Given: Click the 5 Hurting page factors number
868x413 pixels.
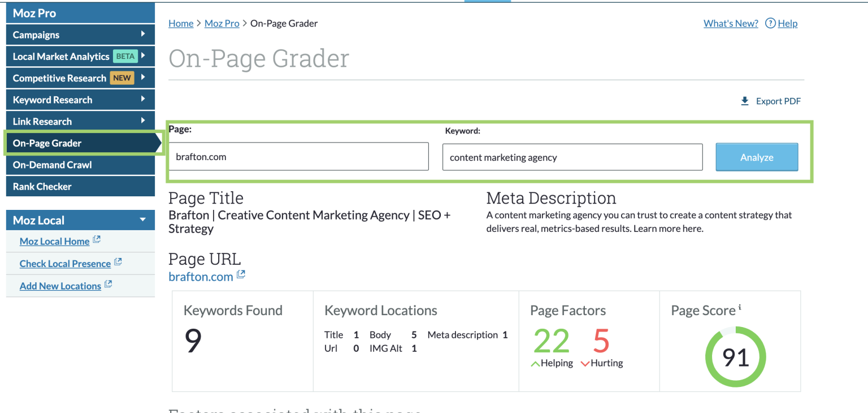Looking at the screenshot, I should 601,341.
